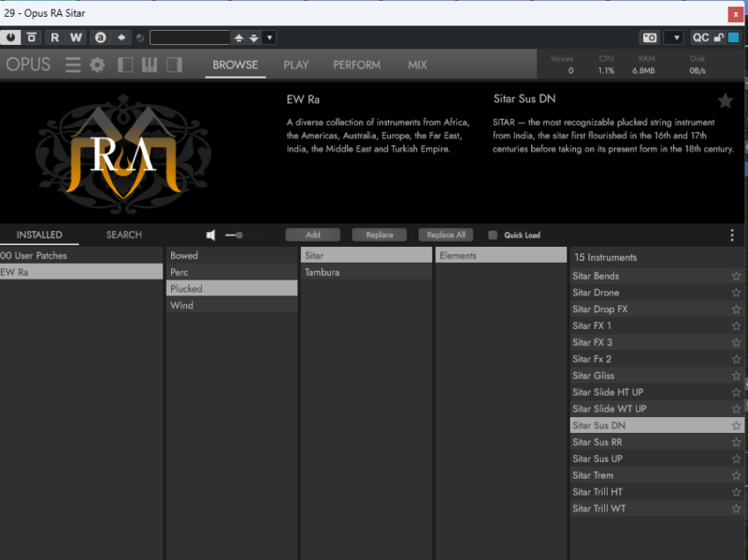The image size is (748, 560).
Task: Toggle the piano keyboard panel icon
Action: click(150, 65)
